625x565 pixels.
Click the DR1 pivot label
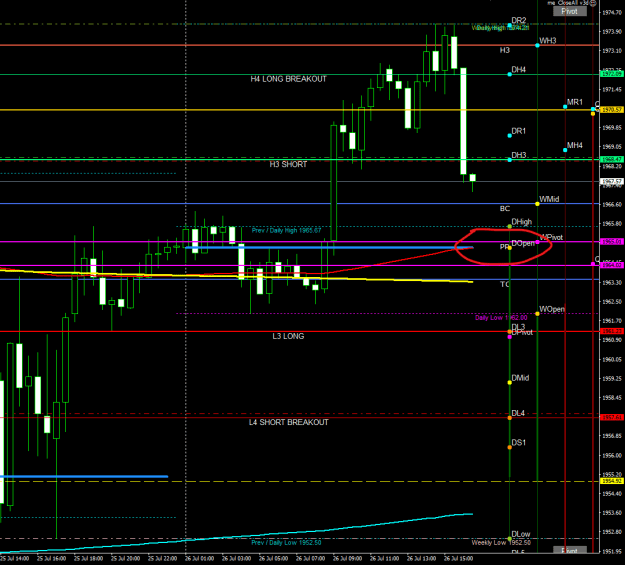pyautogui.click(x=519, y=131)
